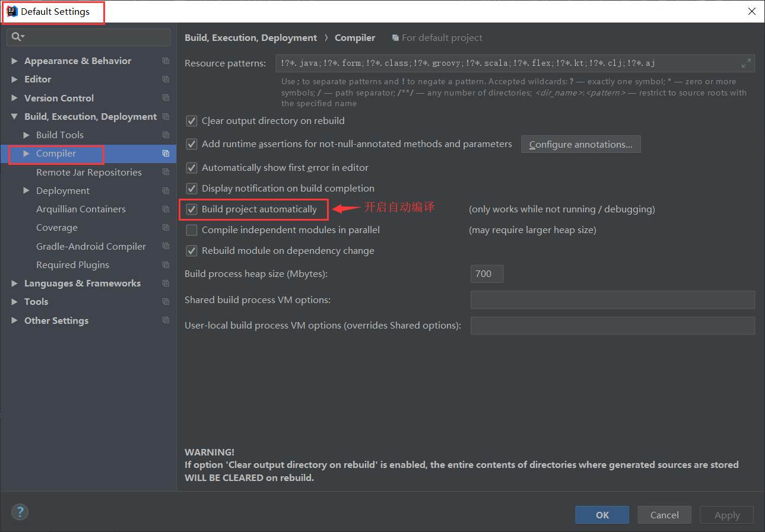Click the project-level icon on the Tools row

pos(166,302)
